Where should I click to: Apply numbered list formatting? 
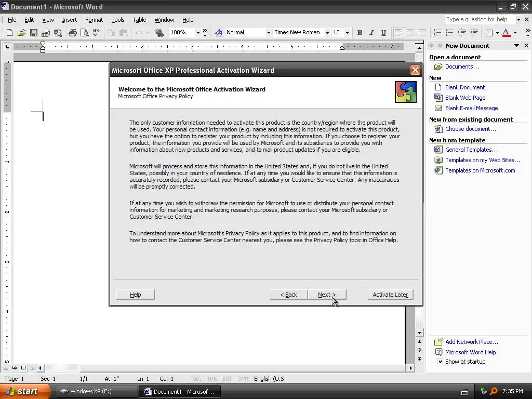pos(437,33)
